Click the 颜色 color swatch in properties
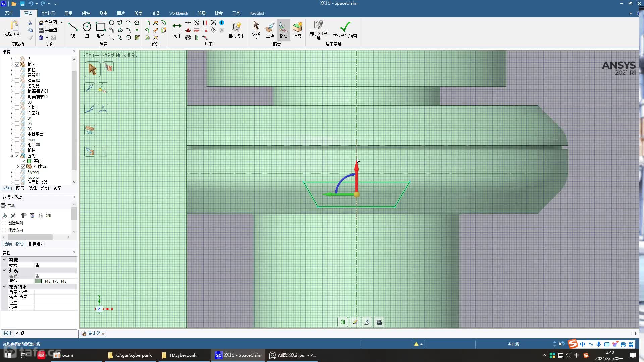Screen dimensions: 644x362 (38, 281)
